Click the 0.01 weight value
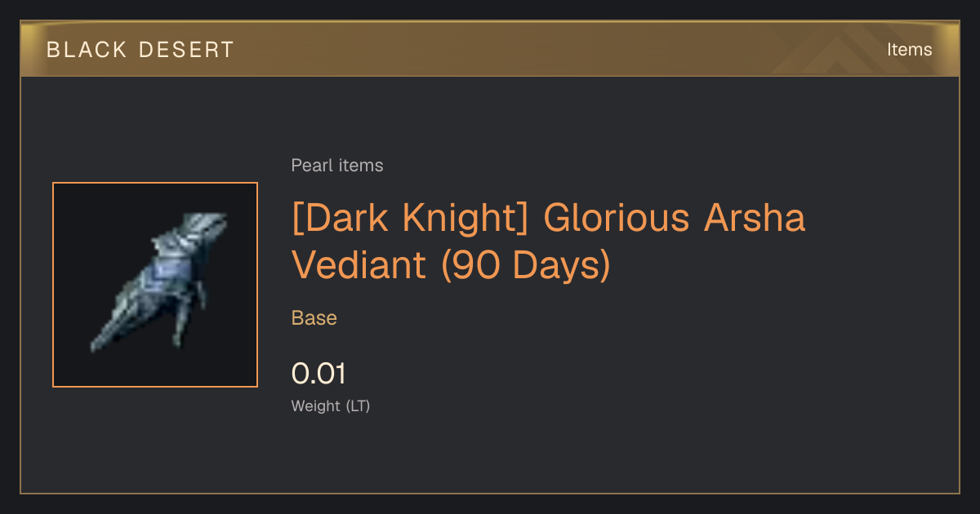980x514 pixels. point(318,374)
